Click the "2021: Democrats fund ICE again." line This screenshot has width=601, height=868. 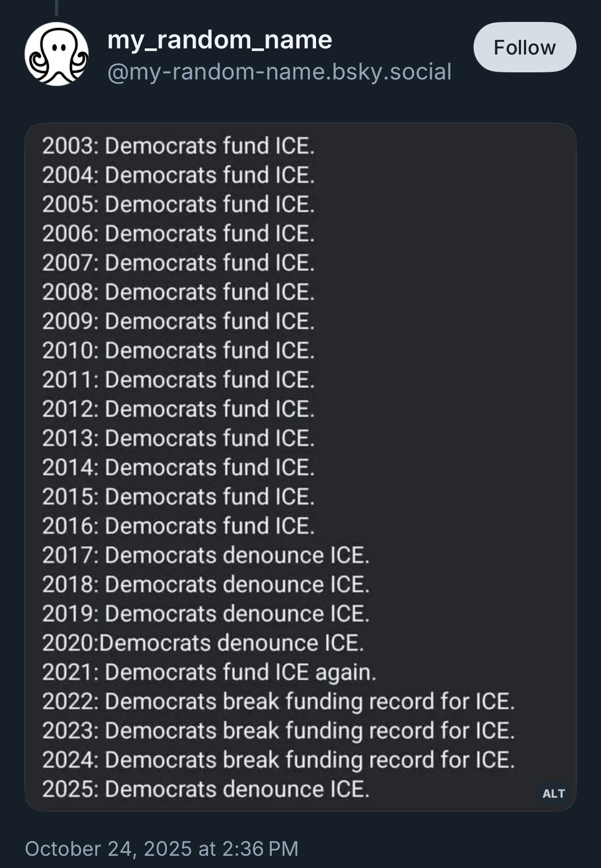pyautogui.click(x=209, y=672)
